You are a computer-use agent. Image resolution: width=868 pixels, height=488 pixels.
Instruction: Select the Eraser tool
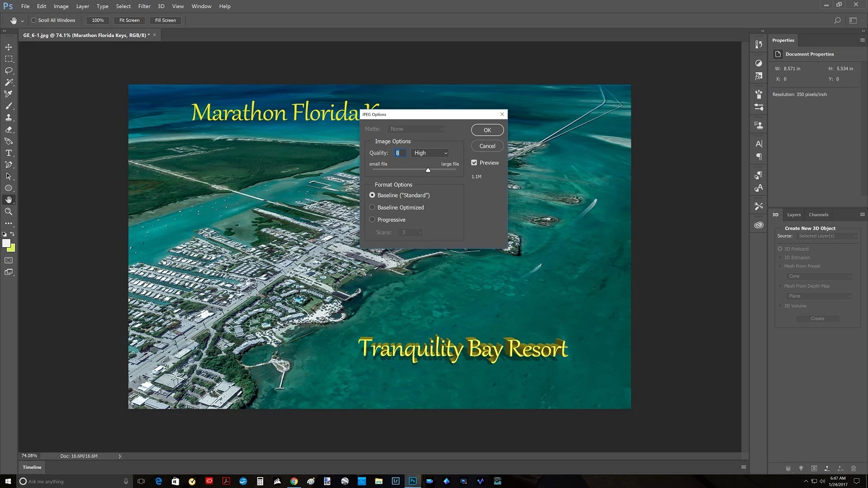point(9,130)
